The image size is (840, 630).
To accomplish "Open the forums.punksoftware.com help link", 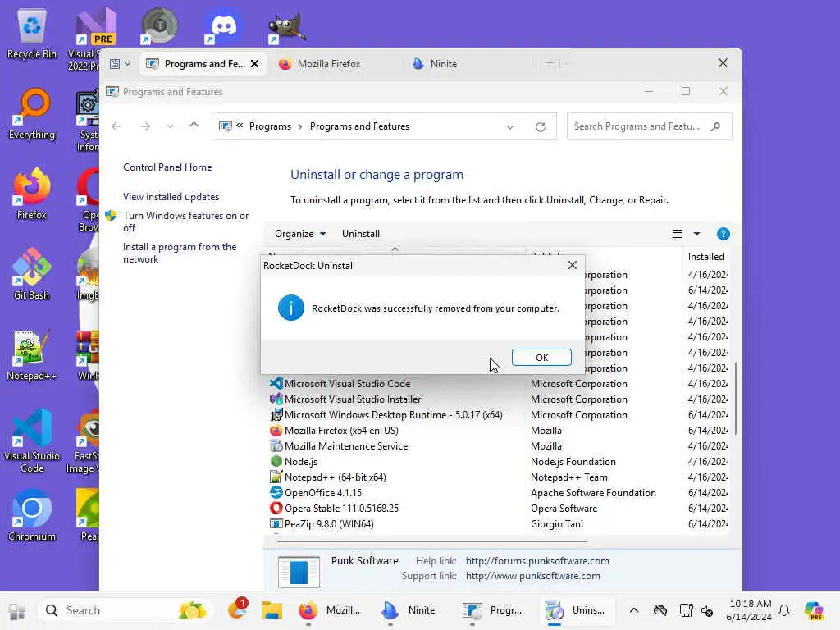I will [x=537, y=561].
